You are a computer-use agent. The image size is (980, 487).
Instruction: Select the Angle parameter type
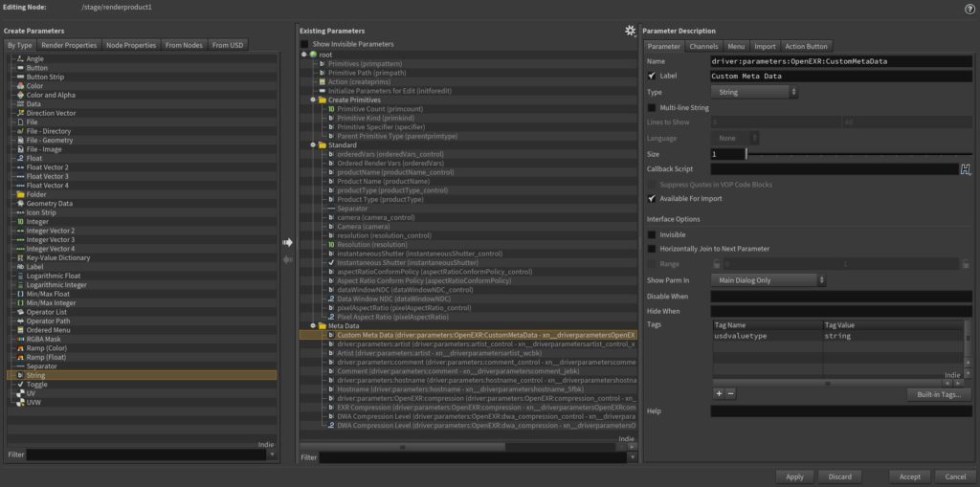click(35, 58)
